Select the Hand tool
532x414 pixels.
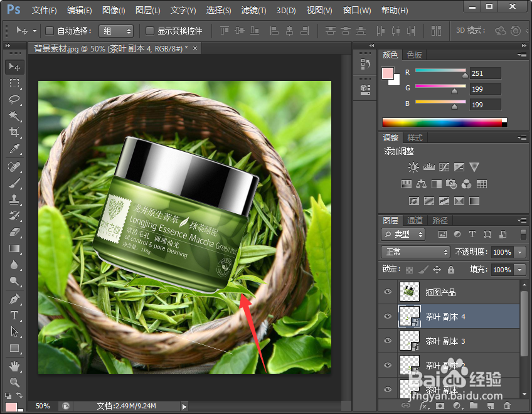point(14,366)
